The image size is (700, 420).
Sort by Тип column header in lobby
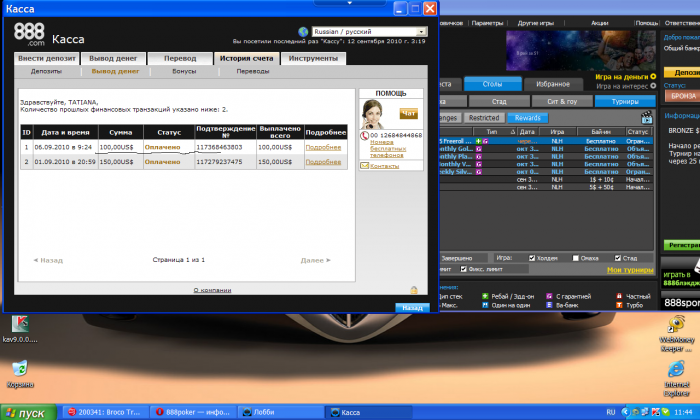coord(492,132)
